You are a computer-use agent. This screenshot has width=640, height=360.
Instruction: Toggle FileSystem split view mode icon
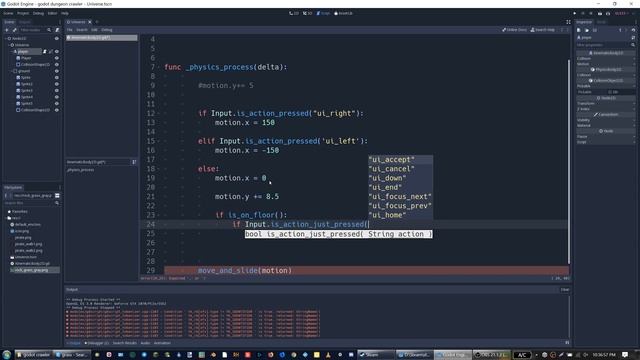point(57,196)
